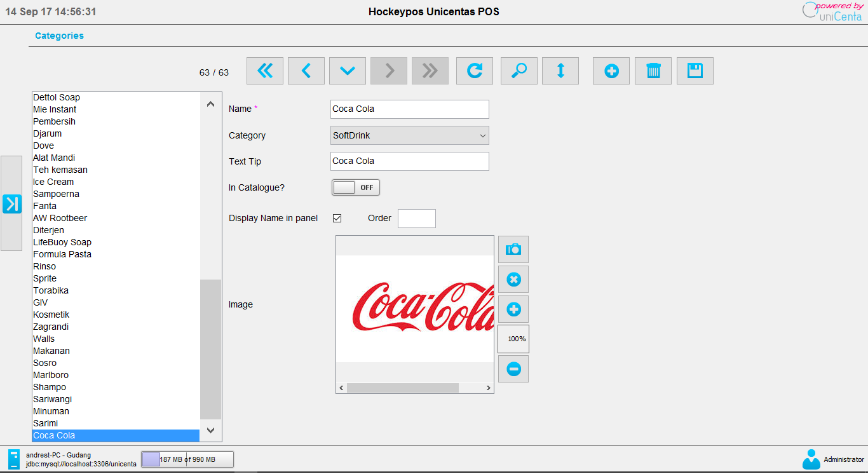Screen dimensions: 868x474
Task: Go to next record arrow
Action: (x=389, y=71)
